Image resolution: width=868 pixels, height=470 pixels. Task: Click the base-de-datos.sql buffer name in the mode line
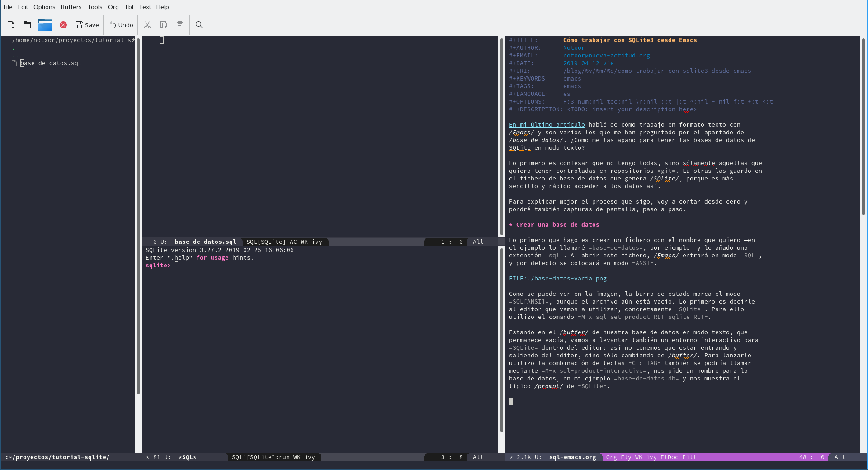pos(206,242)
